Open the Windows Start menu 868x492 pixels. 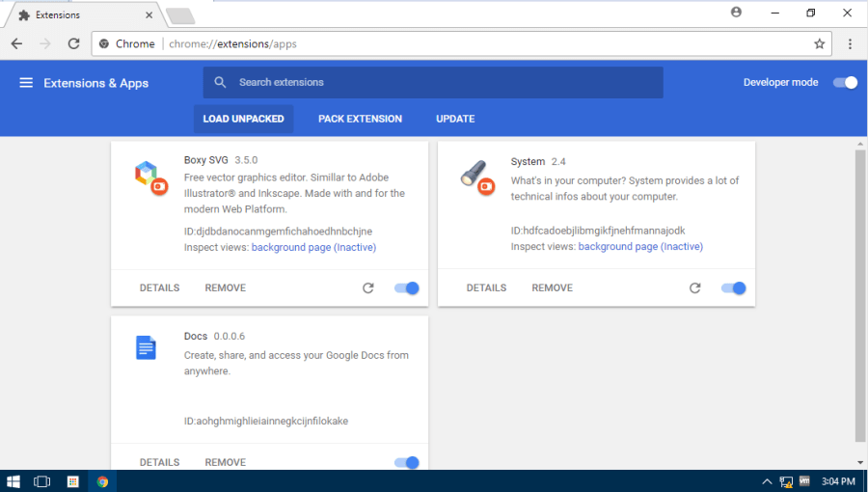(x=14, y=480)
